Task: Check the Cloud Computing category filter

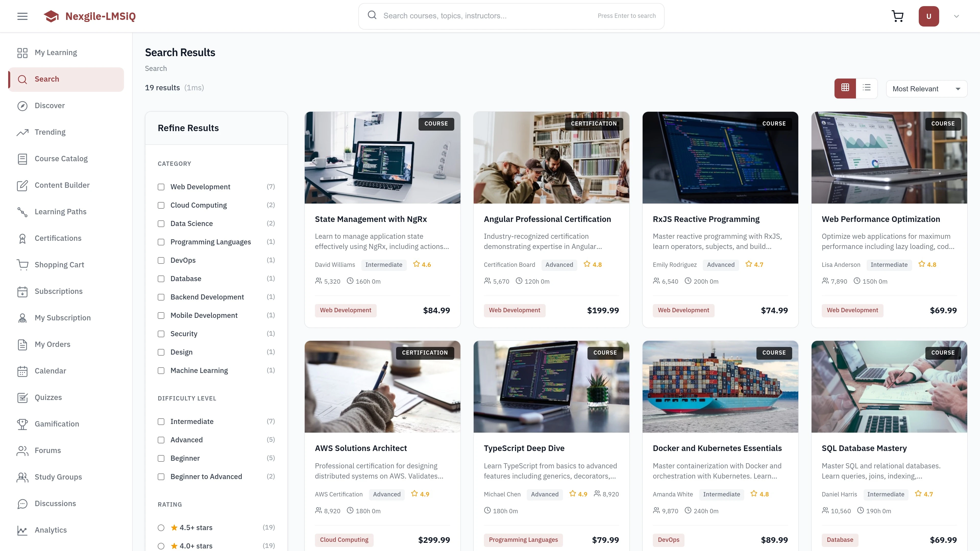Action: (161, 205)
